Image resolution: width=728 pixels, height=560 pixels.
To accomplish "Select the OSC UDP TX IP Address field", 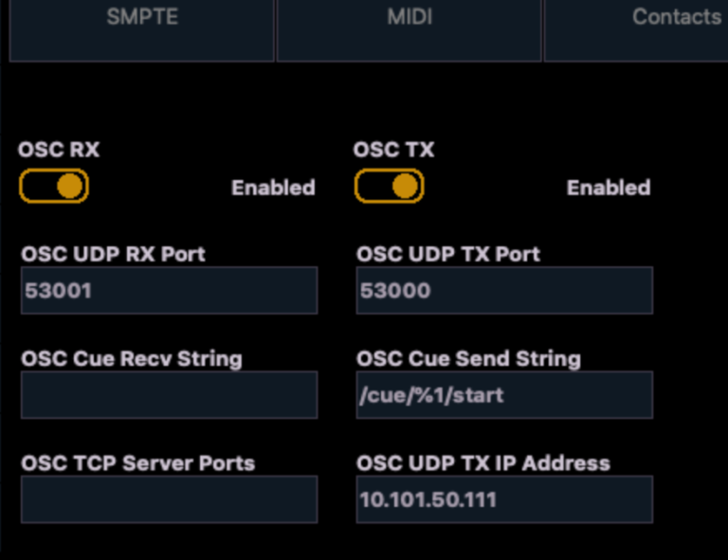I will pos(504,499).
